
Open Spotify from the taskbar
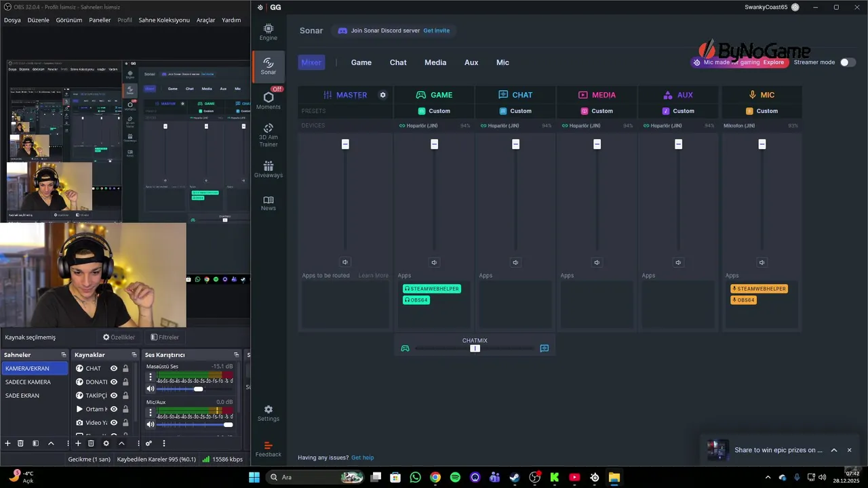tap(455, 477)
